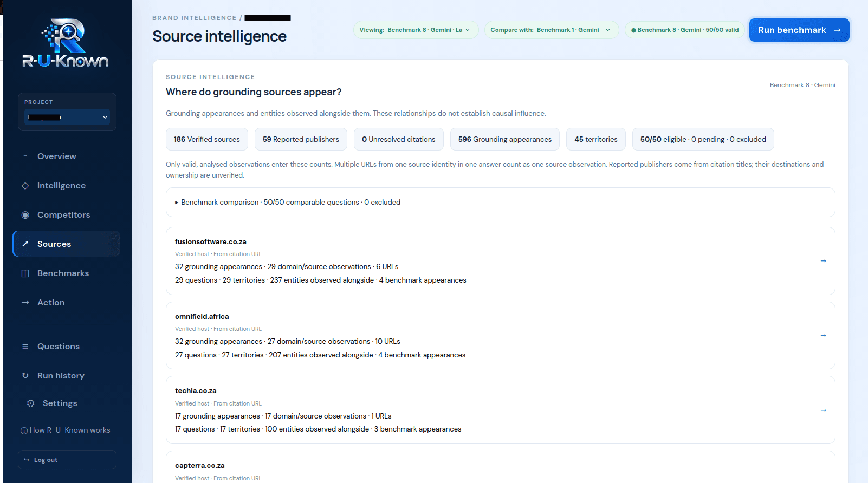Screen dimensions: 868x483
Task: Click the 186 Verified sources stat
Action: point(207,139)
